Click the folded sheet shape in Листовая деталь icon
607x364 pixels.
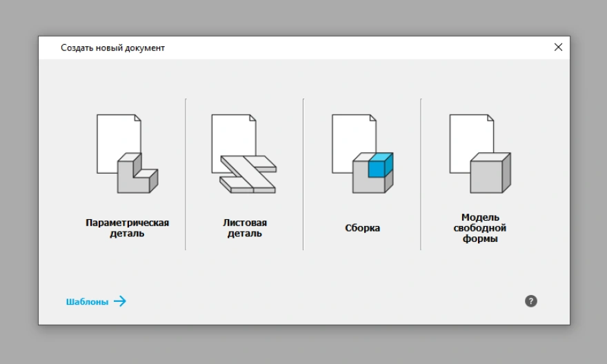248,174
